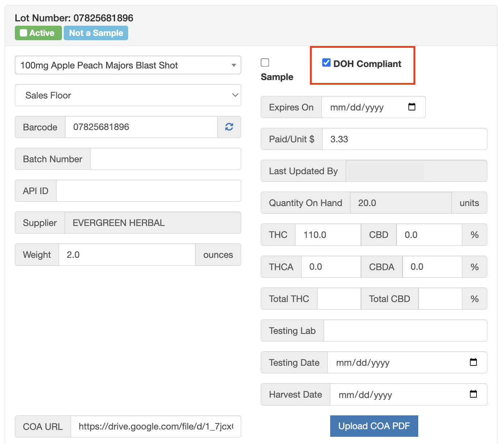The width and height of the screenshot is (504, 444).
Task: Click the API ID input field
Action: pos(148,190)
